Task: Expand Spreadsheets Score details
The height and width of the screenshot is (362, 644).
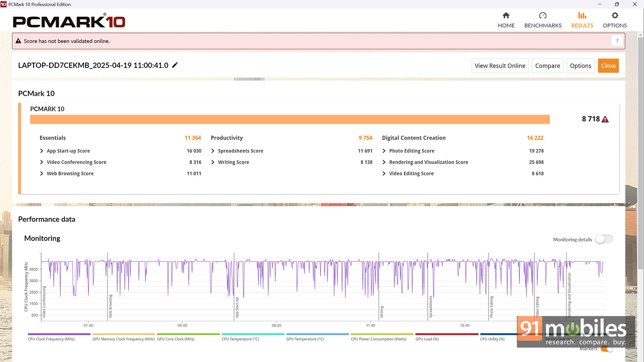Action: pyautogui.click(x=213, y=151)
